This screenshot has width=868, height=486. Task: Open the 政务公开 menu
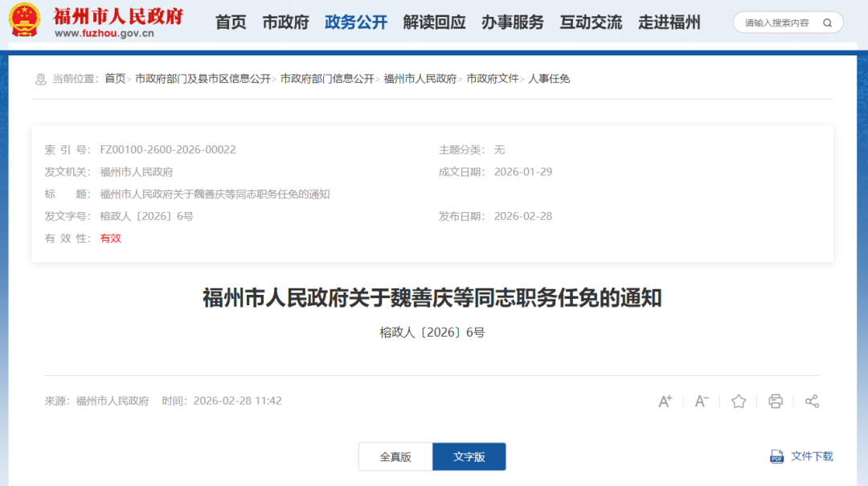[356, 22]
